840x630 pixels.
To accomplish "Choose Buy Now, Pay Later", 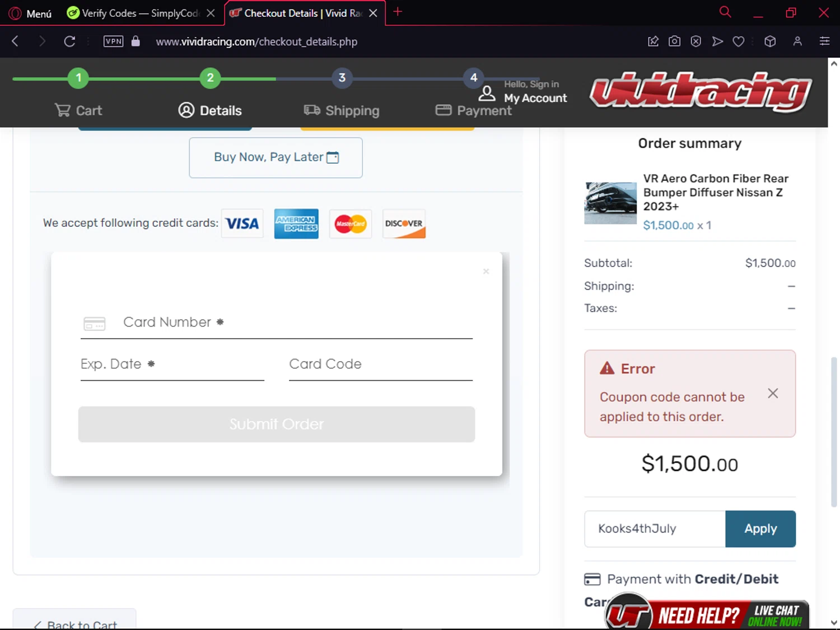I will click(276, 157).
